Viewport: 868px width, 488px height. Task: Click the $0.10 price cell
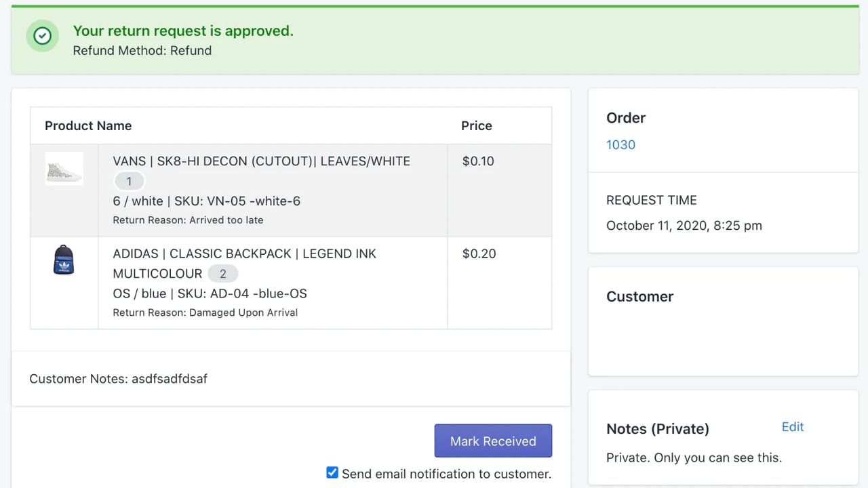pos(478,161)
